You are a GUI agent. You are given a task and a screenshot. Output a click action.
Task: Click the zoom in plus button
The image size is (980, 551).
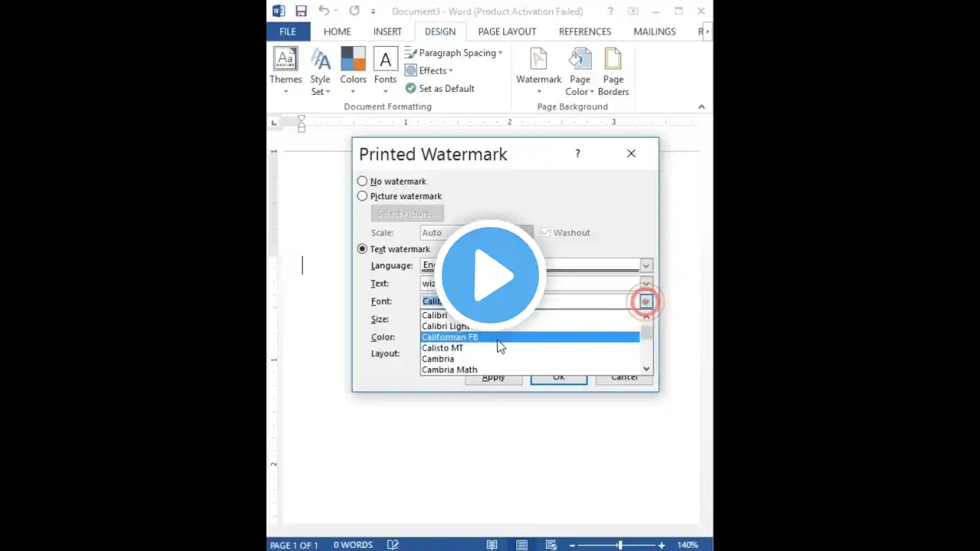click(661, 545)
